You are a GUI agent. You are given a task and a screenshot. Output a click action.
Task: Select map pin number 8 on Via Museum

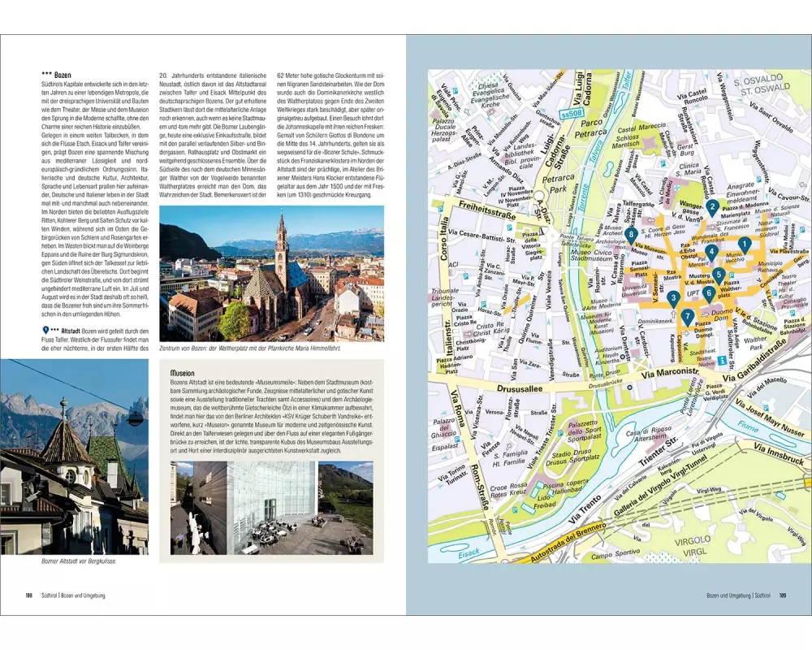click(x=632, y=236)
